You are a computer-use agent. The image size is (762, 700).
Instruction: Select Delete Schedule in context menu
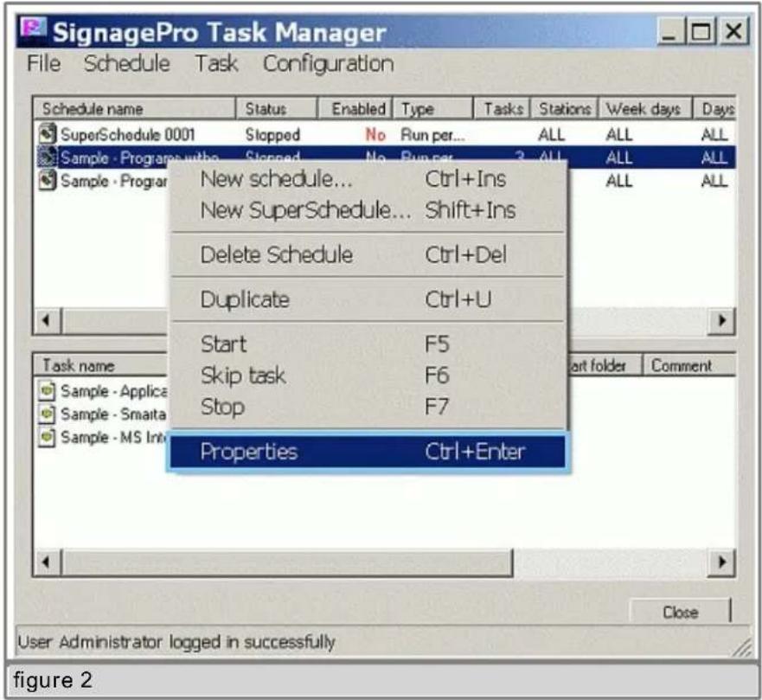pyautogui.click(x=368, y=254)
